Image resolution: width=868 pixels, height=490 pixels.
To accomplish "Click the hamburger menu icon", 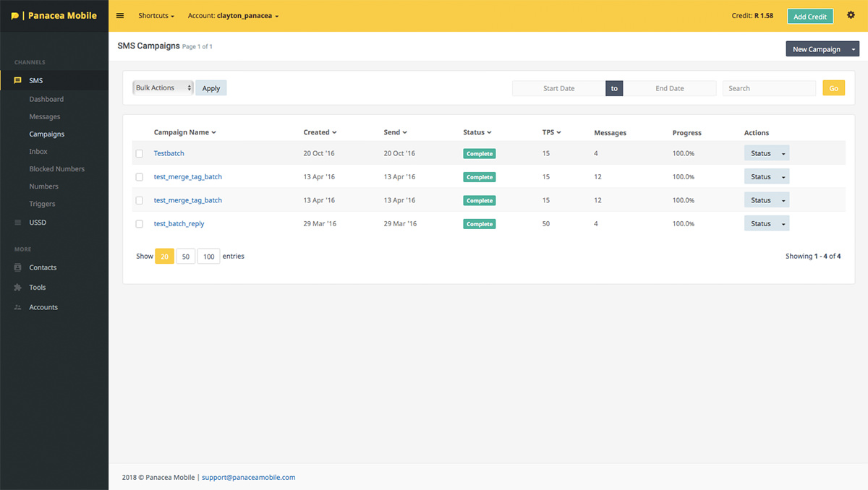I will coord(120,16).
